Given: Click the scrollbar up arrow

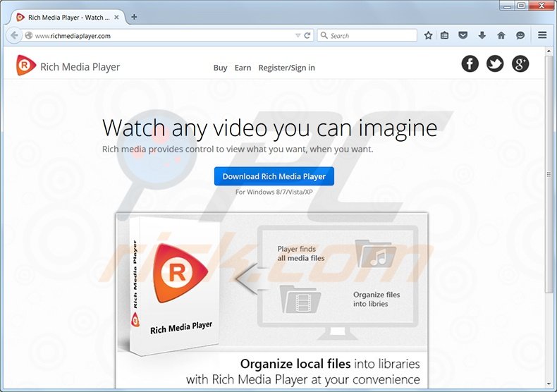Looking at the screenshot, I should [549, 51].
